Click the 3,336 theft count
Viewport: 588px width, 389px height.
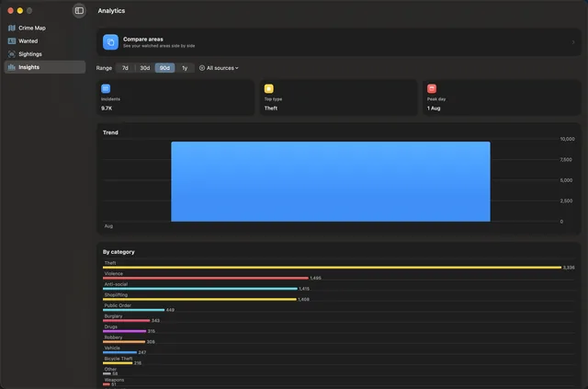[569, 268]
